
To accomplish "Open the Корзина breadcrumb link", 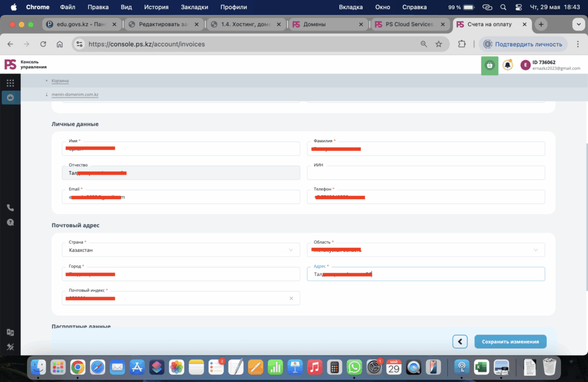I will (x=60, y=81).
